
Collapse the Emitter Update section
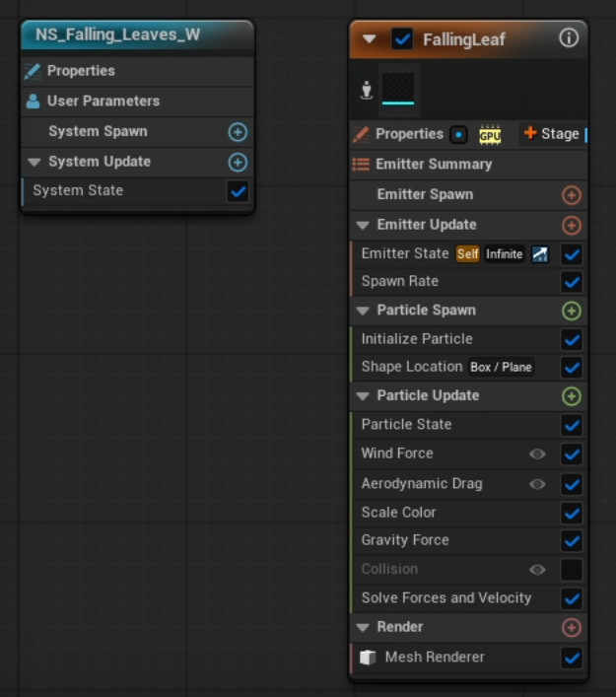[363, 225]
